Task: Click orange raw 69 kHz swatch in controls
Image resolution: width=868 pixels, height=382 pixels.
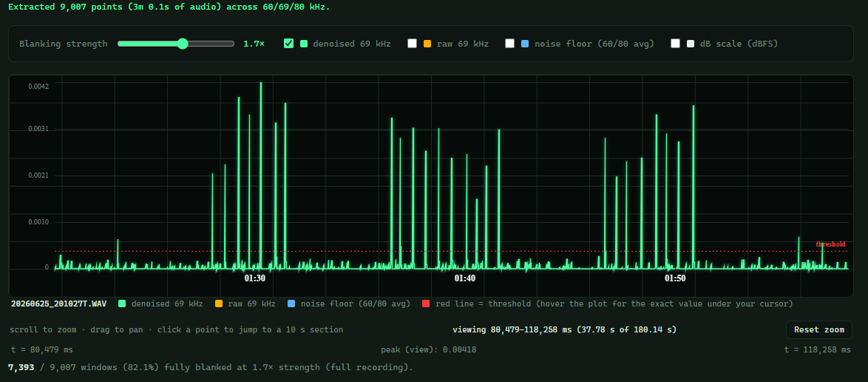Action: [427, 43]
